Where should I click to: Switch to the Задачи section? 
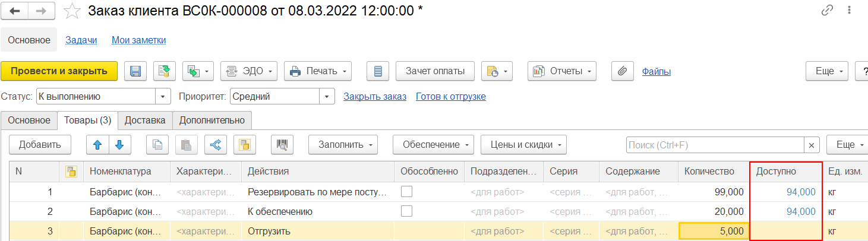point(81,40)
